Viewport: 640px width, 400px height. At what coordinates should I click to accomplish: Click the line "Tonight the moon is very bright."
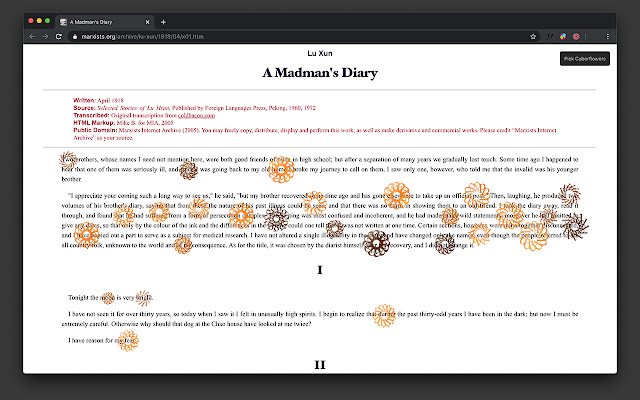pos(111,298)
